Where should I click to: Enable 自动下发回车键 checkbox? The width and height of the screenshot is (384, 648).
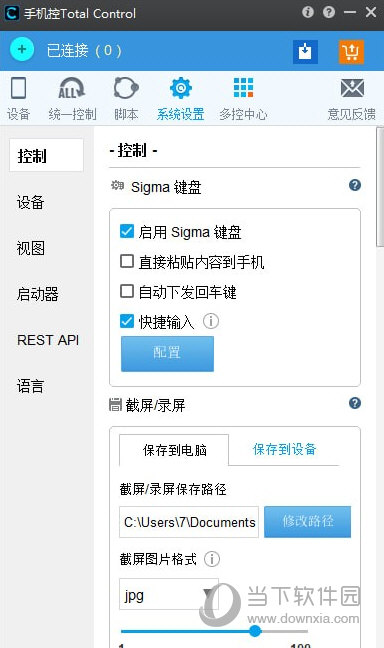tap(127, 291)
